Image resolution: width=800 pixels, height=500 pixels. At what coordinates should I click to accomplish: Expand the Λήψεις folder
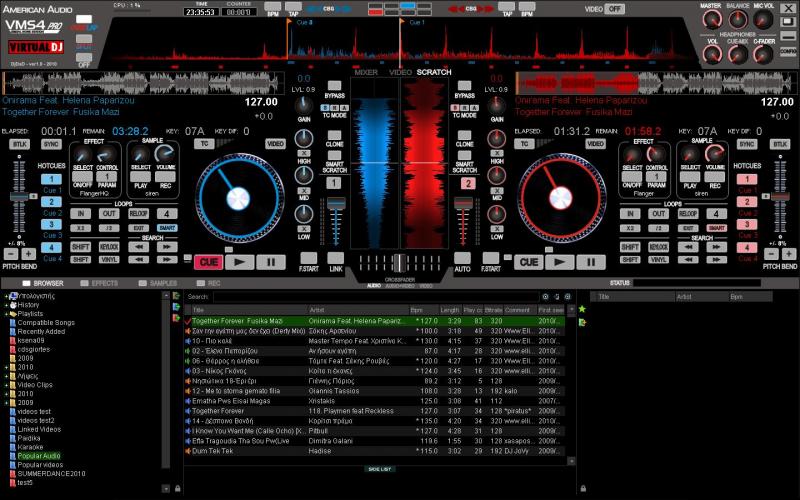point(6,376)
